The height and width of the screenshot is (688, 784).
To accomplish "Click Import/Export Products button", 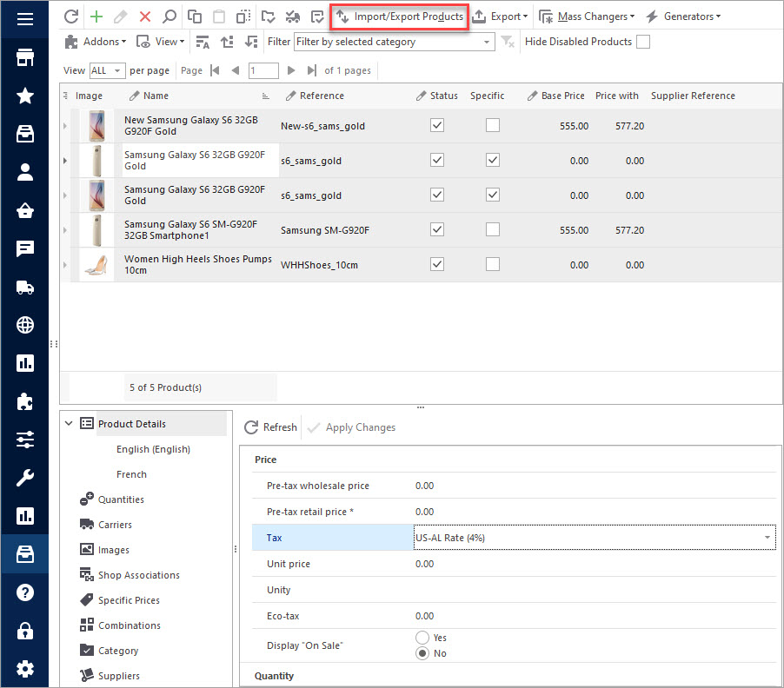I will click(400, 17).
